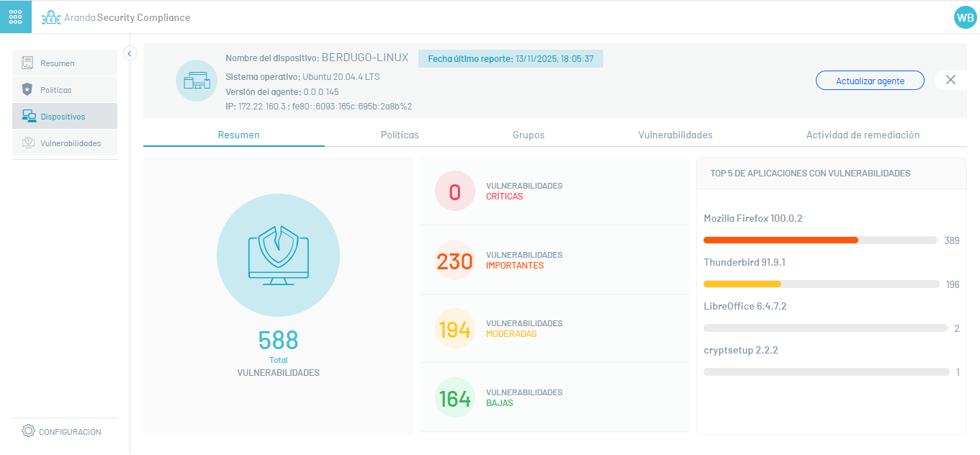Click the Políticas shield icon in sidebar
Image resolution: width=980 pixels, height=455 pixels.
pos(27,90)
